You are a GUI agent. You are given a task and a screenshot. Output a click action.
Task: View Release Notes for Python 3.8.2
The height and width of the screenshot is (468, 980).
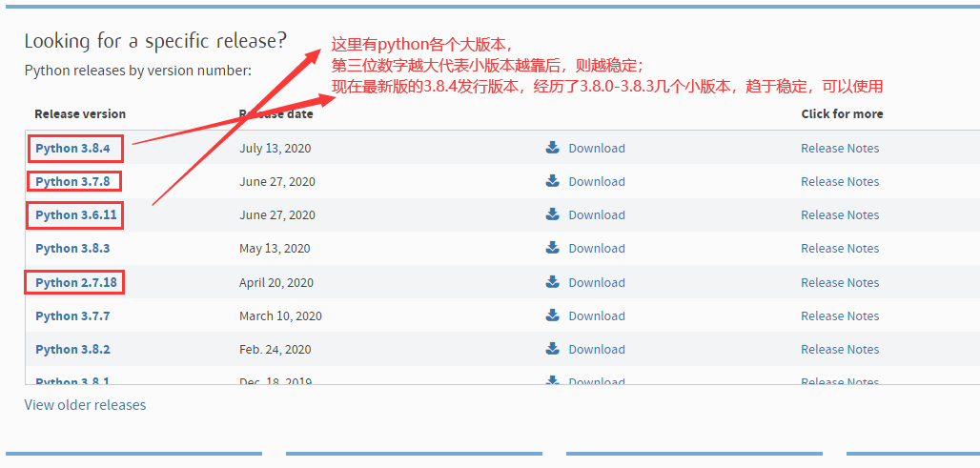coord(840,349)
